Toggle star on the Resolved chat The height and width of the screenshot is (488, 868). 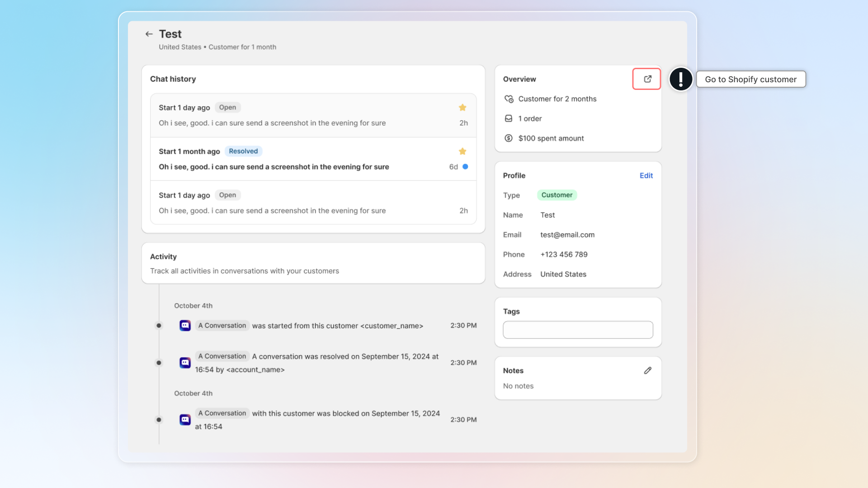click(462, 151)
